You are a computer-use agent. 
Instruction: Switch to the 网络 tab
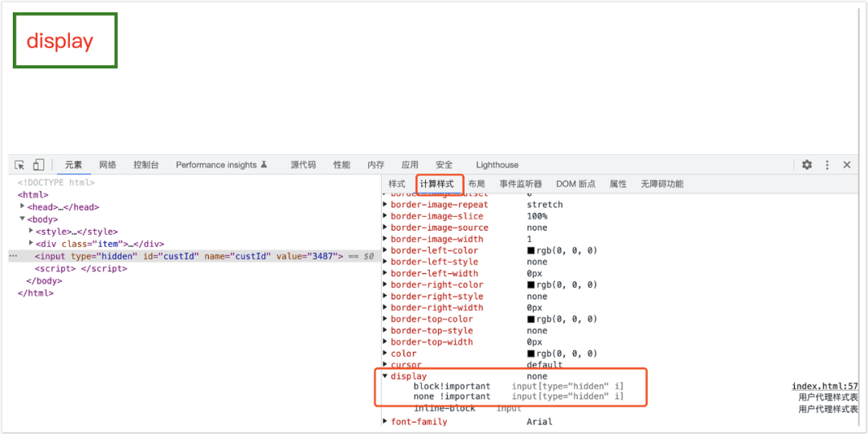108,165
